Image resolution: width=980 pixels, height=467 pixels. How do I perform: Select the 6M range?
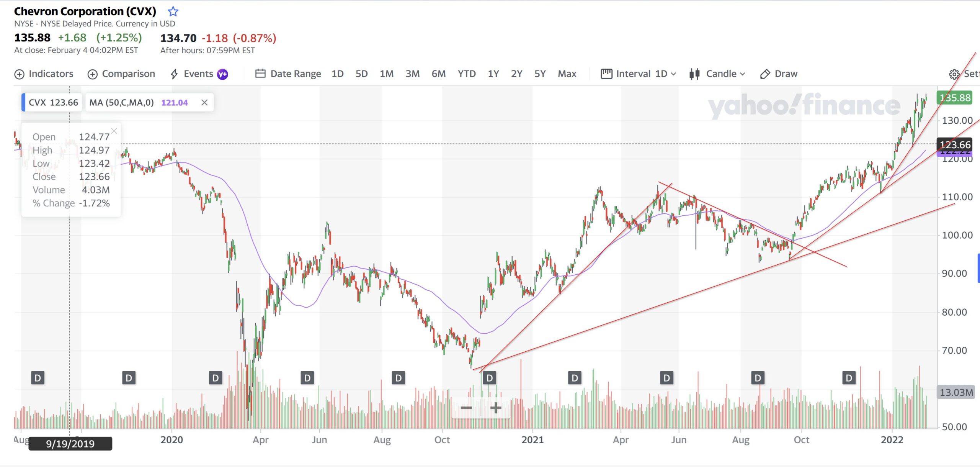pos(438,74)
